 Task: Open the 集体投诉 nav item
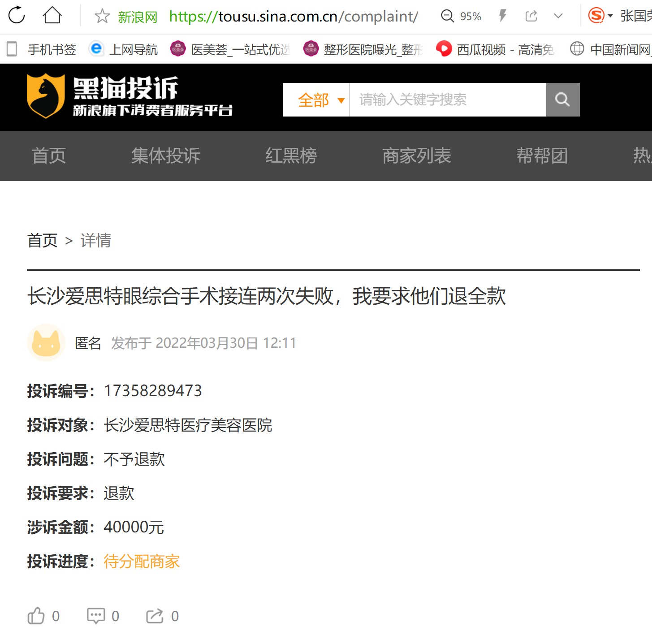[166, 156]
